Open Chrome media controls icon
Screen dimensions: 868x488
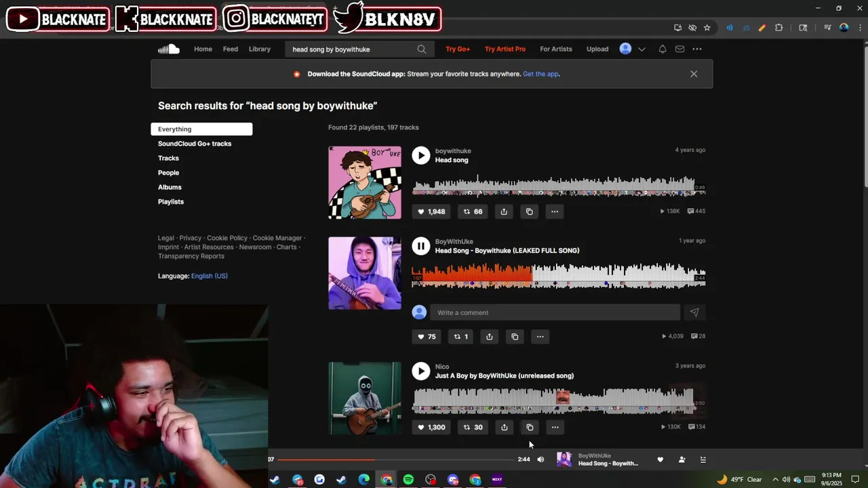point(827,28)
